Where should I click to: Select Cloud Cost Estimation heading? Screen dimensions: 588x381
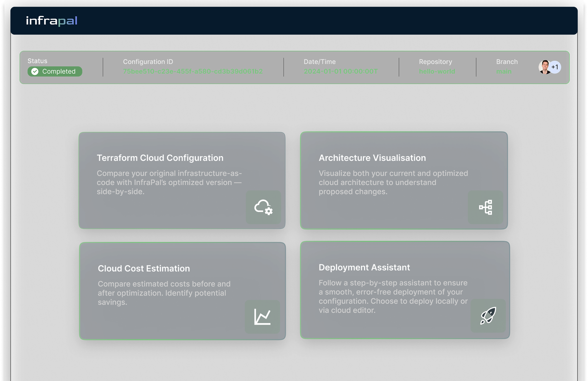coord(144,268)
